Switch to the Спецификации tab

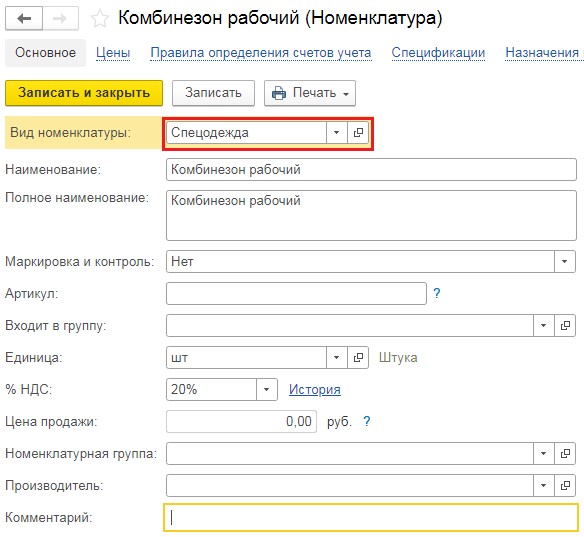pyautogui.click(x=438, y=53)
